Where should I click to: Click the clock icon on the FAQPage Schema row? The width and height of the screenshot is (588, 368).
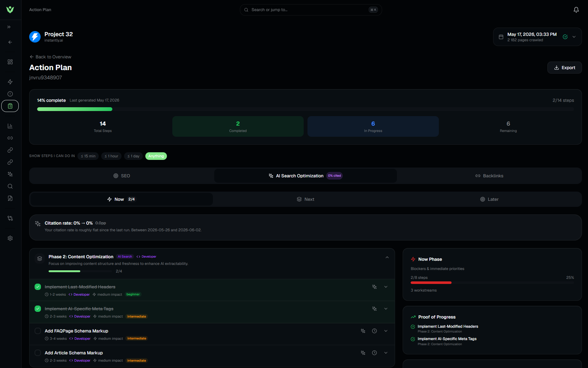point(374,331)
